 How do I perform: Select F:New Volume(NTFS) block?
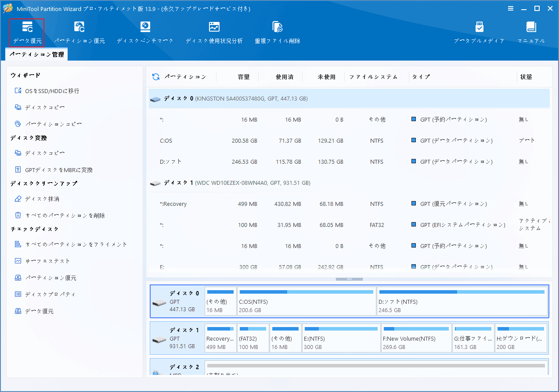pos(416,338)
